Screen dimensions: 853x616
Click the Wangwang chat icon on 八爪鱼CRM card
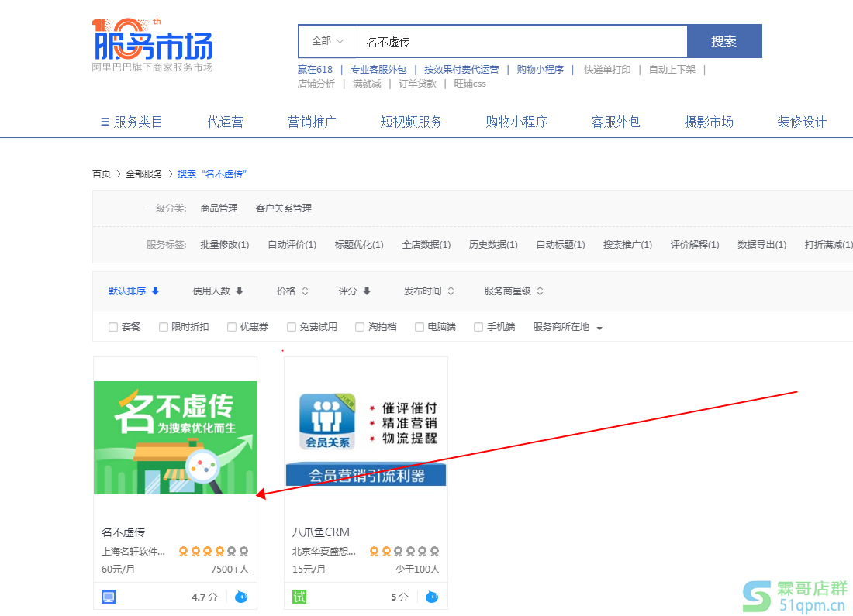[x=431, y=597]
